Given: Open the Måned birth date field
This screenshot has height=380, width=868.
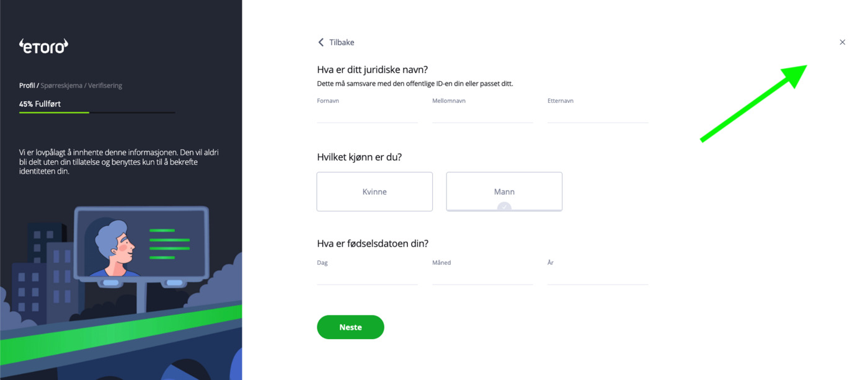Looking at the screenshot, I should (483, 276).
